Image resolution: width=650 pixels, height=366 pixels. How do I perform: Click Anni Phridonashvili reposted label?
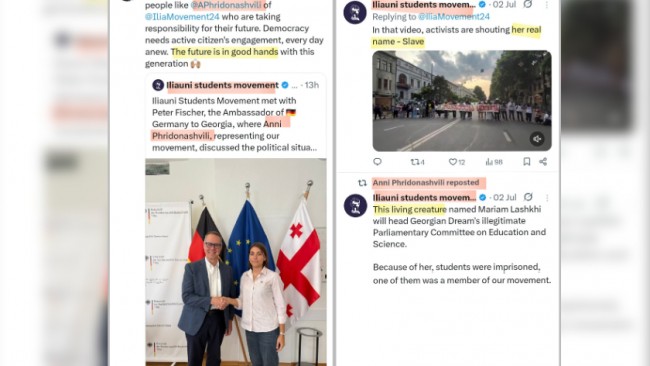[x=426, y=182]
